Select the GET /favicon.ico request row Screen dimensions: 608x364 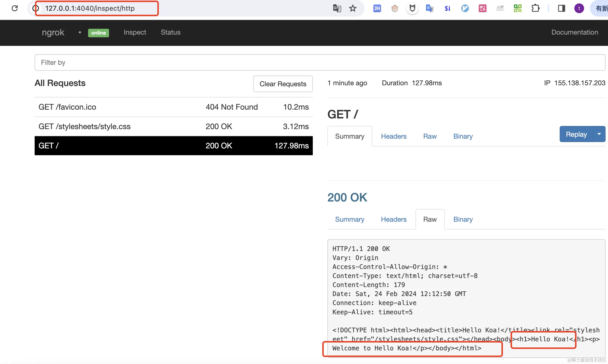173,107
